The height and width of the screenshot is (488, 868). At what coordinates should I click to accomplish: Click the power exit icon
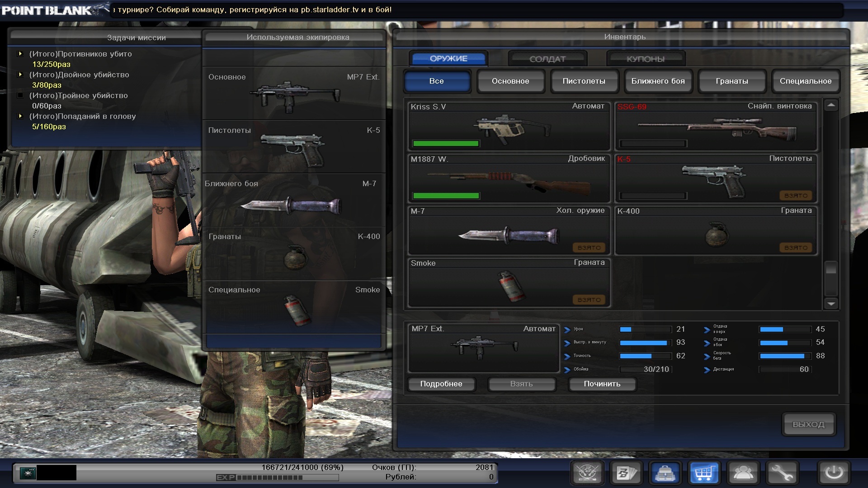pyautogui.click(x=834, y=473)
